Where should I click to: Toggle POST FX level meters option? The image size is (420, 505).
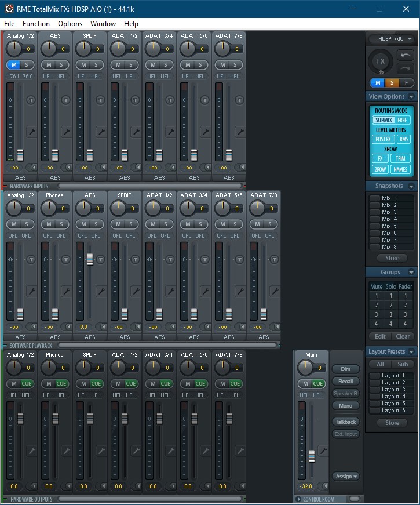[383, 139]
